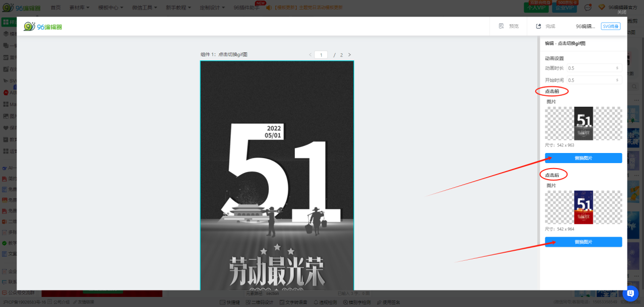Click 替换图片 button under 点击前
The image size is (644, 307).
tap(583, 158)
